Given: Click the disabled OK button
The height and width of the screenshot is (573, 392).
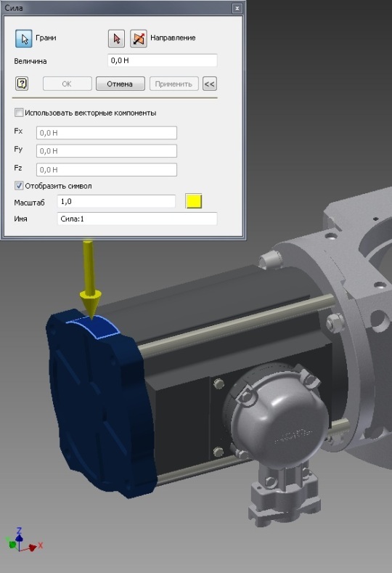Looking at the screenshot, I should tap(68, 84).
